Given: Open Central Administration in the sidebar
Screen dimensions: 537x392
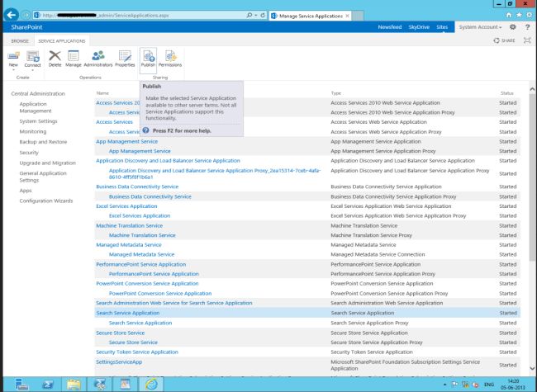Looking at the screenshot, I should pos(38,93).
